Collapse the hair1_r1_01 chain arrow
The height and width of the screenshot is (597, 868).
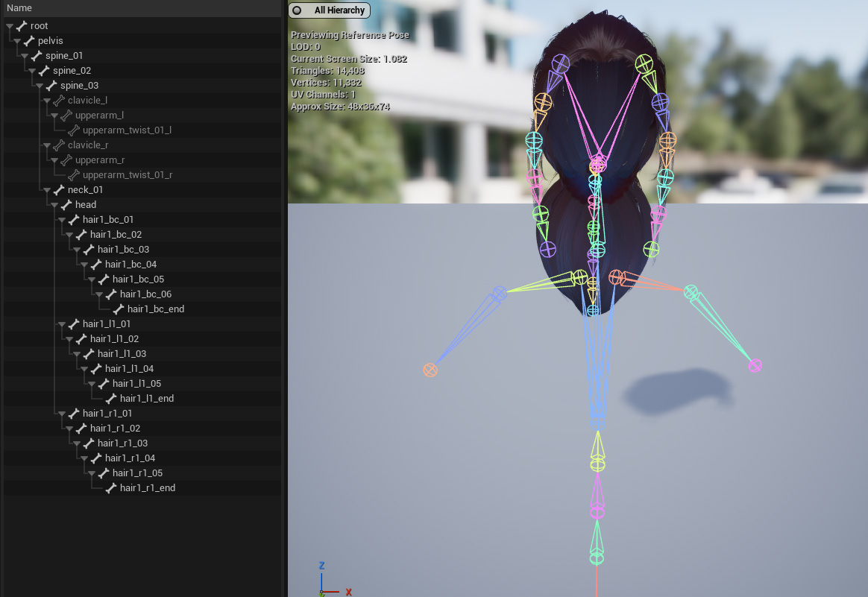pyautogui.click(x=62, y=414)
